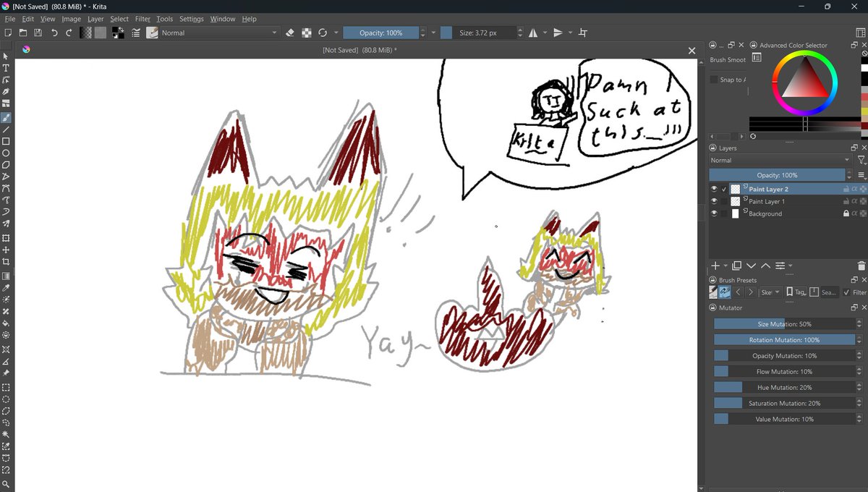Open the Layer menu

click(95, 19)
